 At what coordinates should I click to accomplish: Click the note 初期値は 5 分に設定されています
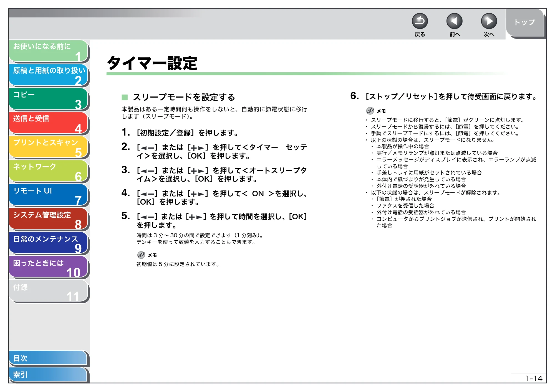click(178, 264)
